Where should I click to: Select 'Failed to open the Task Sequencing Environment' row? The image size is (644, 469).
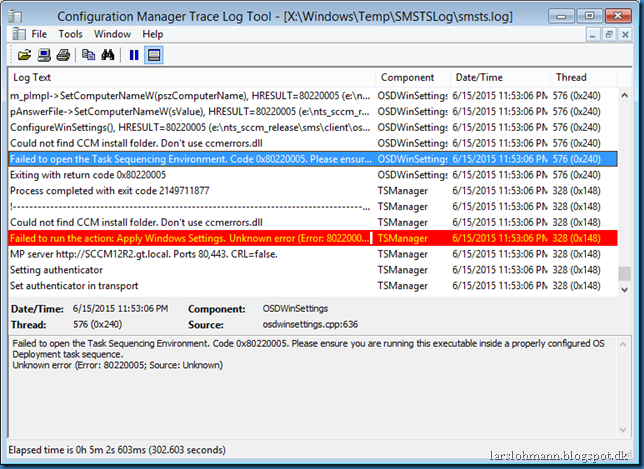(x=313, y=159)
